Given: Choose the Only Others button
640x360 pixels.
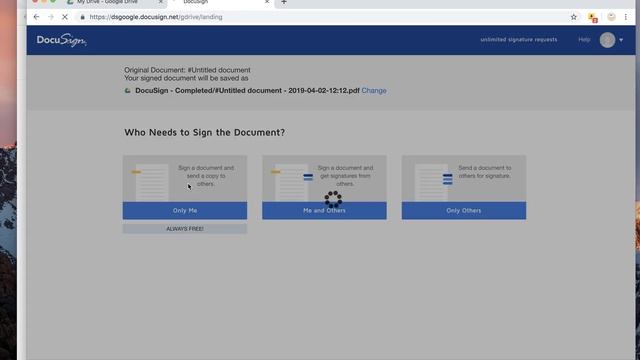Looking at the screenshot, I should point(464,211).
